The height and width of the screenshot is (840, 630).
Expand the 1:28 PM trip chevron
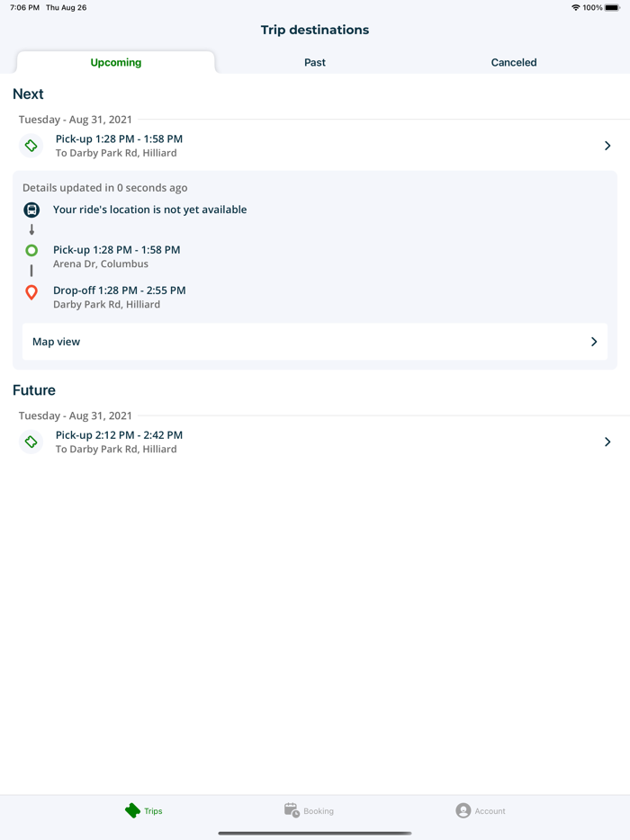point(607,146)
